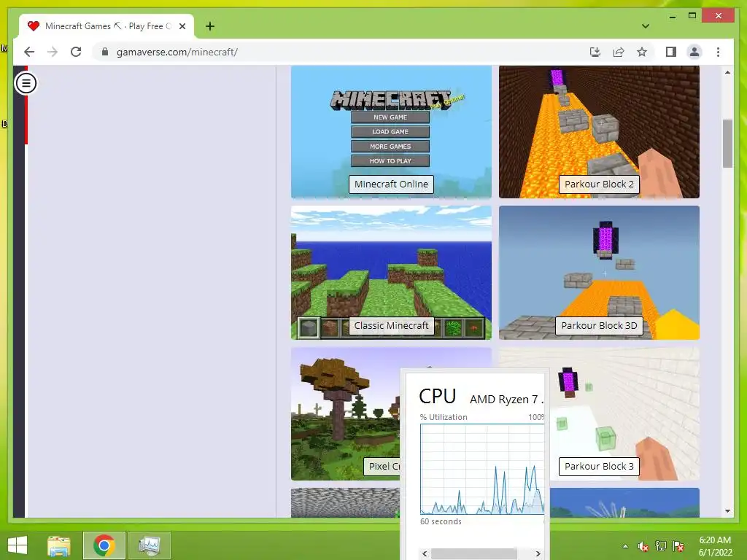Select the Minecraft Games tab
The image size is (747, 560).
pyautogui.click(x=107, y=26)
